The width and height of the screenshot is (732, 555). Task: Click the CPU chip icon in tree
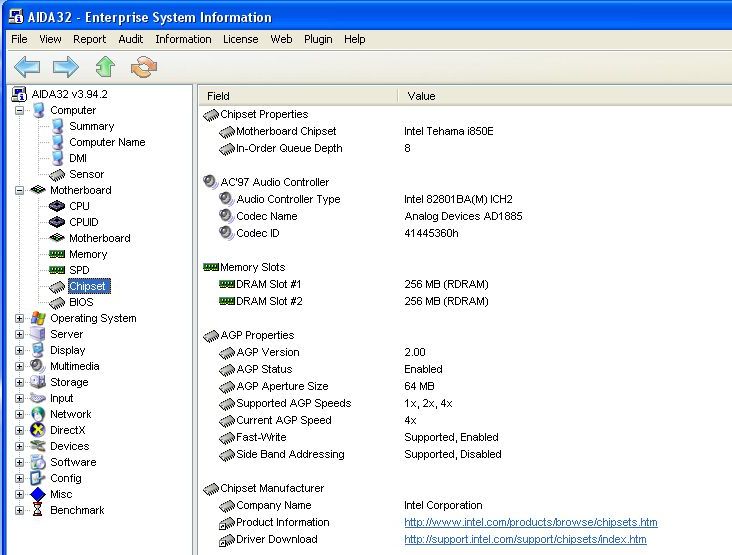(x=57, y=206)
